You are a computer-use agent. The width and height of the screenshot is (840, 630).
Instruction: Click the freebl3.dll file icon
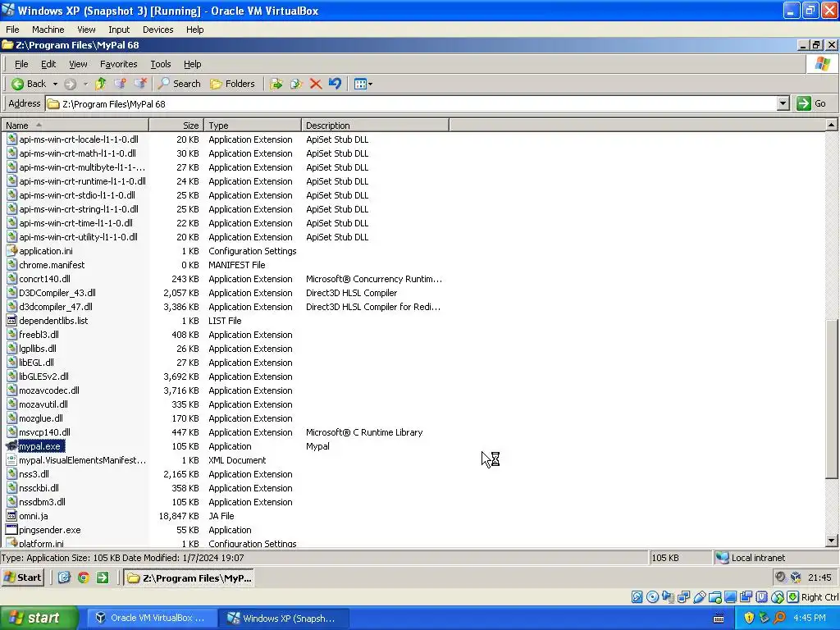click(x=11, y=335)
